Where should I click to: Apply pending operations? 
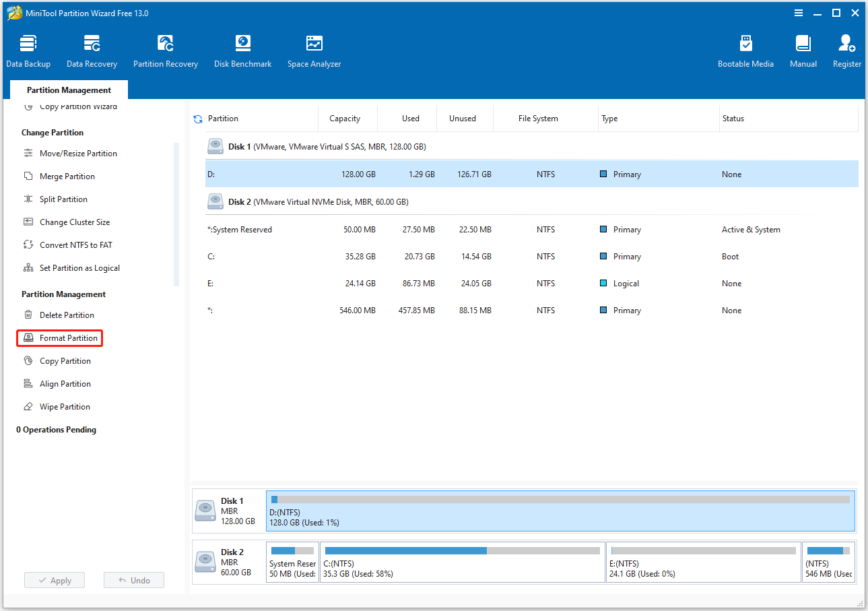tap(54, 580)
